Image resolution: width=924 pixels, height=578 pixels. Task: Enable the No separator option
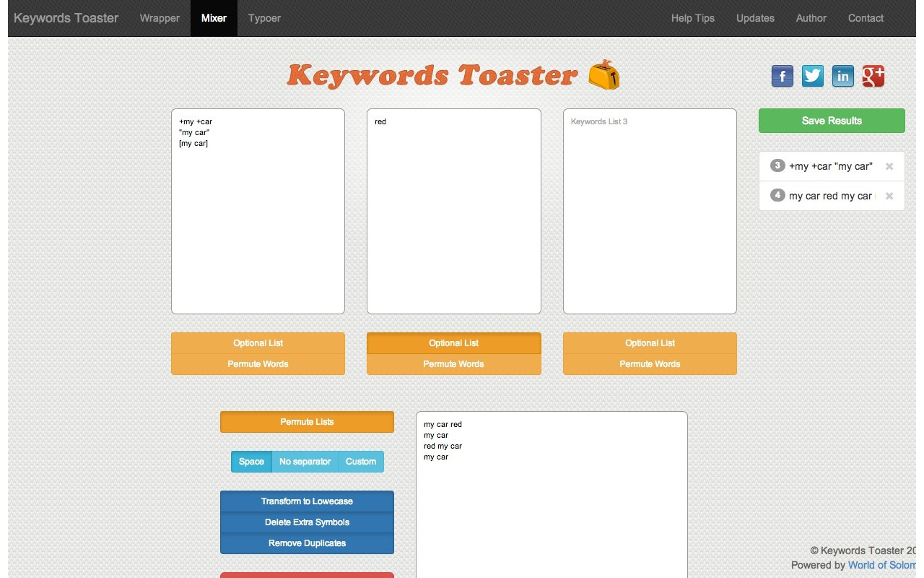pyautogui.click(x=305, y=461)
